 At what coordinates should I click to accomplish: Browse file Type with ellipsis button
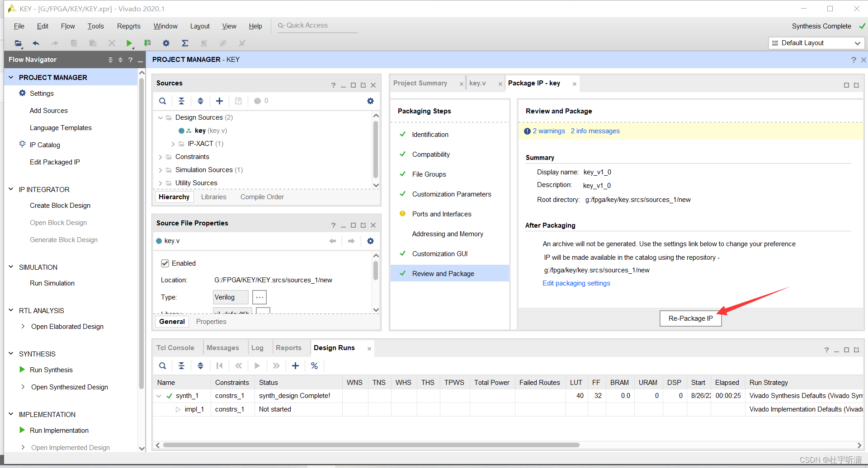pyautogui.click(x=259, y=297)
